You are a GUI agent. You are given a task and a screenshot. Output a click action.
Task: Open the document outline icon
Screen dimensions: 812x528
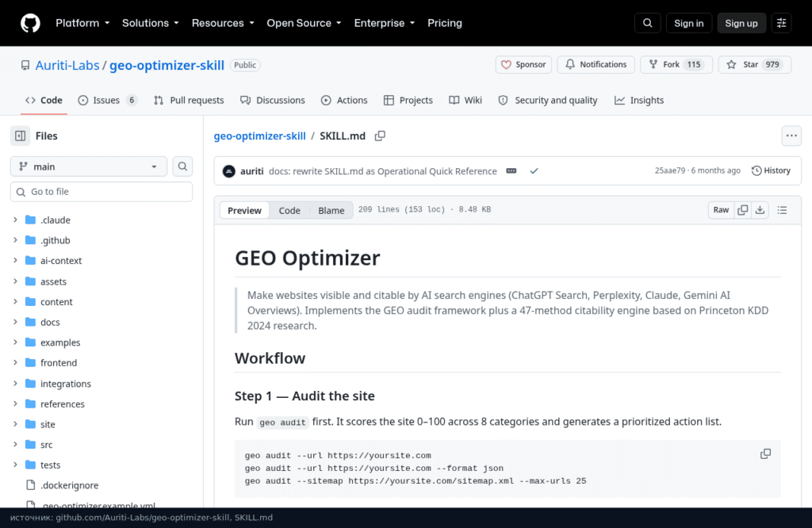tap(782, 209)
